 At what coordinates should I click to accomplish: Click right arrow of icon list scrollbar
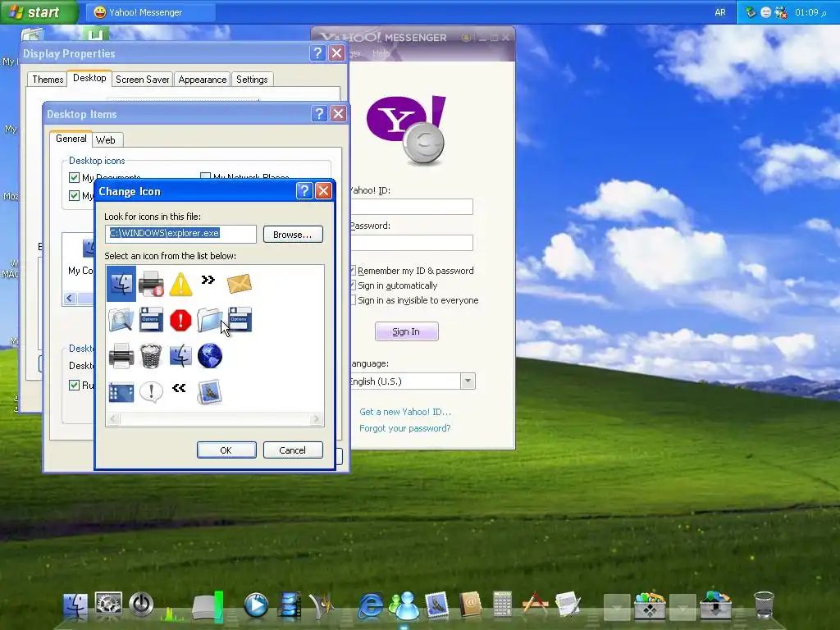click(x=316, y=419)
